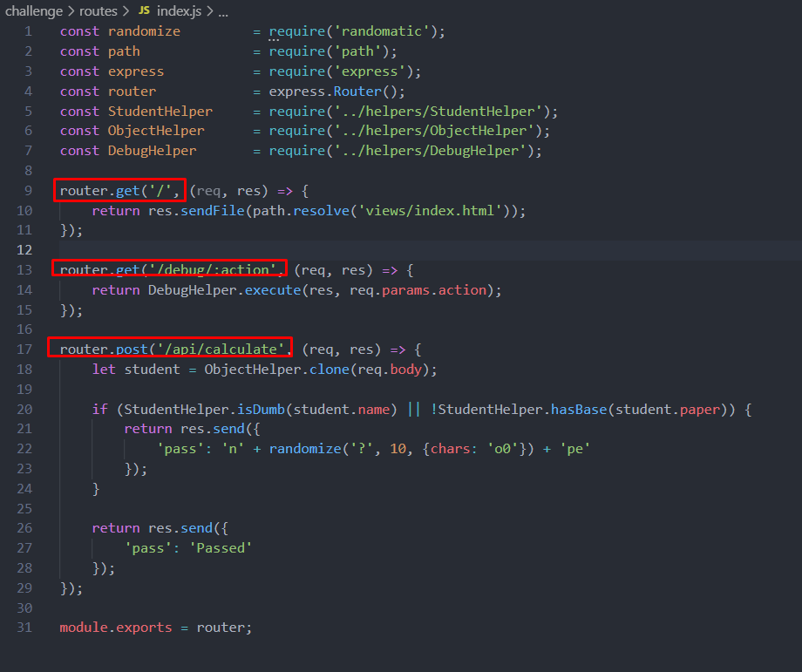Click the 'challenge' breadcrumb segment
This screenshot has height=672, width=802.
click(34, 11)
